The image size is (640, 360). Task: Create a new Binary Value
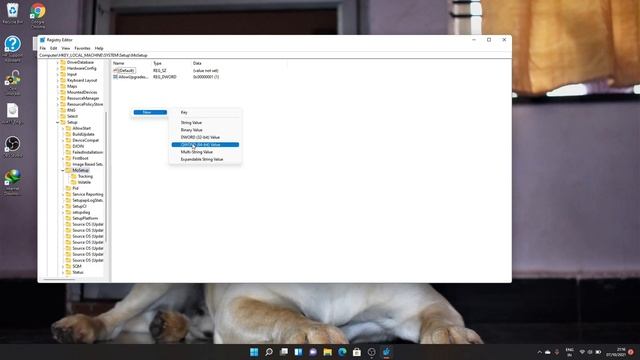click(x=205, y=130)
